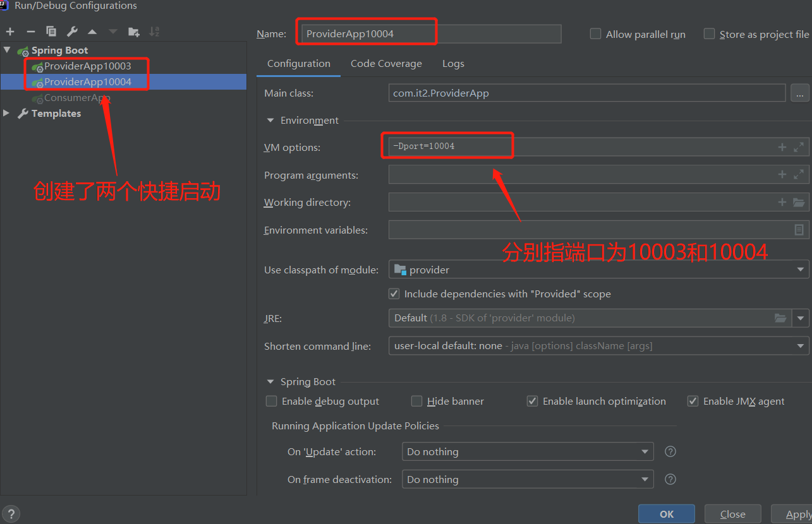Open edit templates wrench icon
The image size is (812, 524).
72,32
